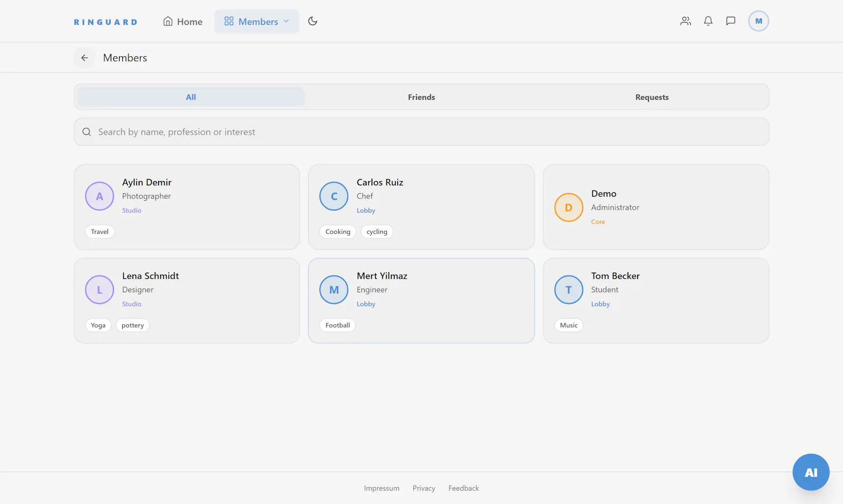Open the Carlos Ruiz name
Image resolution: width=843 pixels, height=504 pixels.
380,182
